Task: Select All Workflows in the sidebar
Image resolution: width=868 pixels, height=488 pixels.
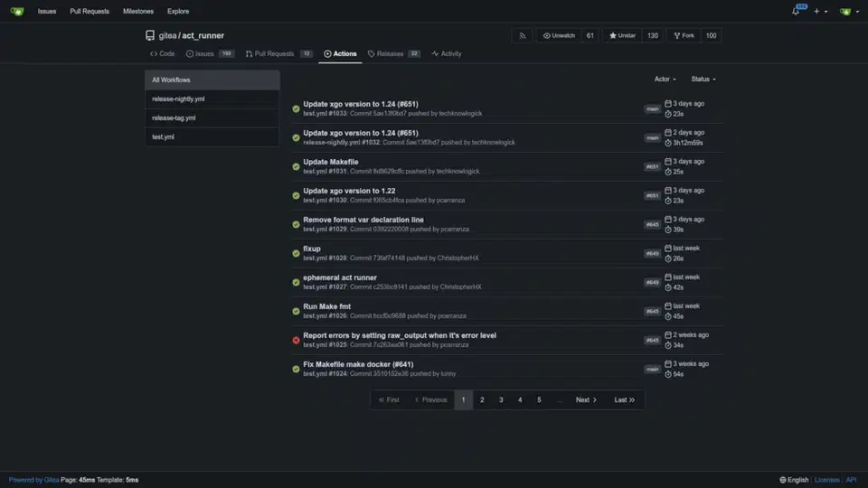Action: 212,80
